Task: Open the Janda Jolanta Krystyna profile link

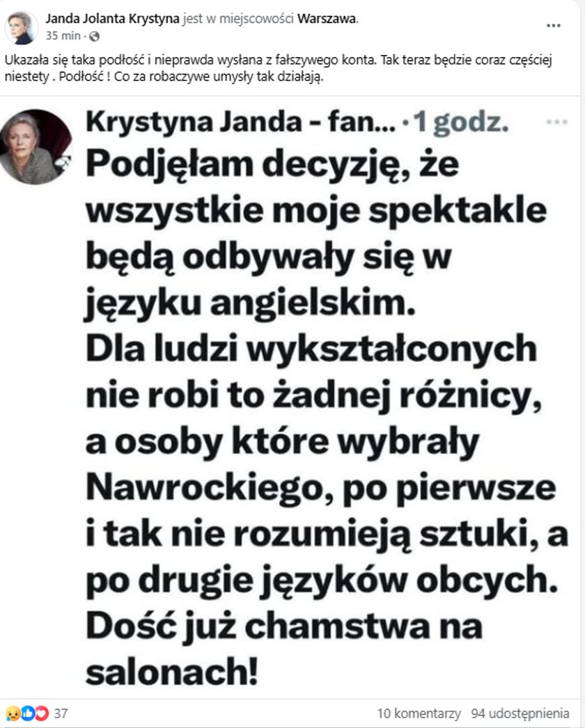Action: click(112, 19)
